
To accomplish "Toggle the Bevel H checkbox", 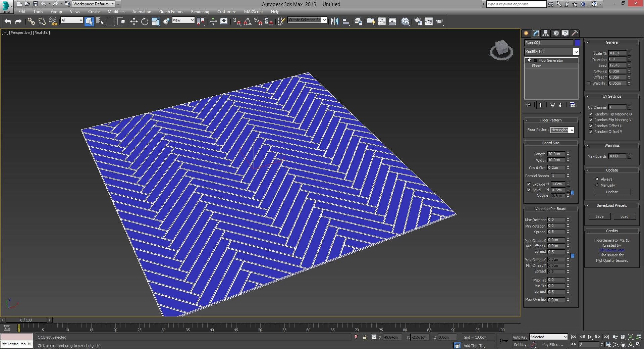I will (529, 190).
